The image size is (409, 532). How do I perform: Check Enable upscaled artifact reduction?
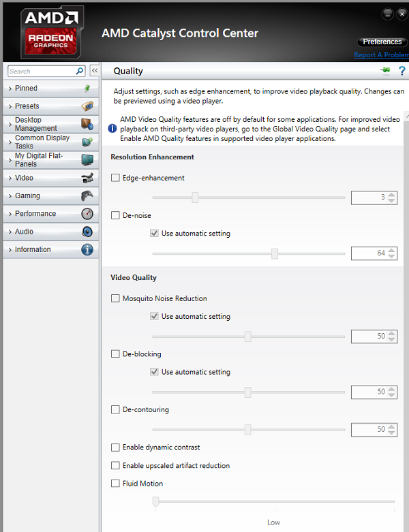pos(115,465)
